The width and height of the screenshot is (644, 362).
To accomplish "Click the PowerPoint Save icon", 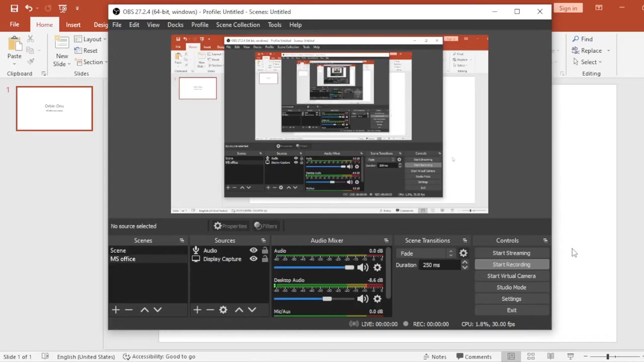I will click(14, 8).
